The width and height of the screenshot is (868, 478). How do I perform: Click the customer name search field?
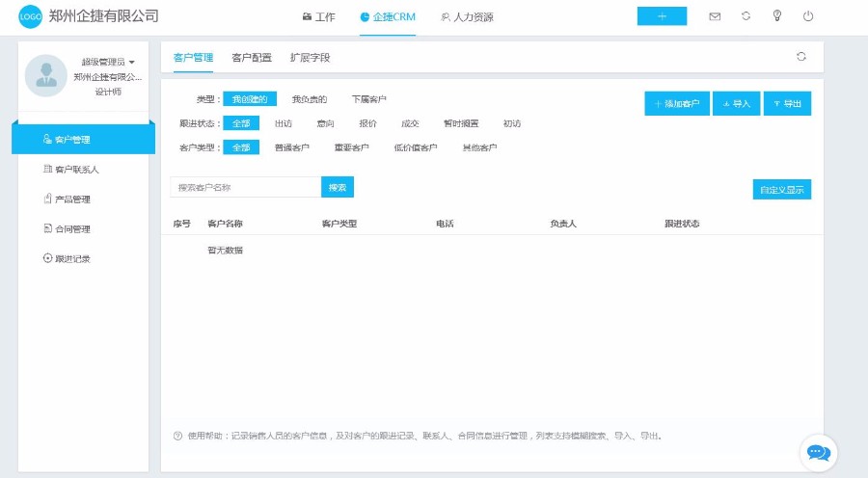pyautogui.click(x=245, y=187)
